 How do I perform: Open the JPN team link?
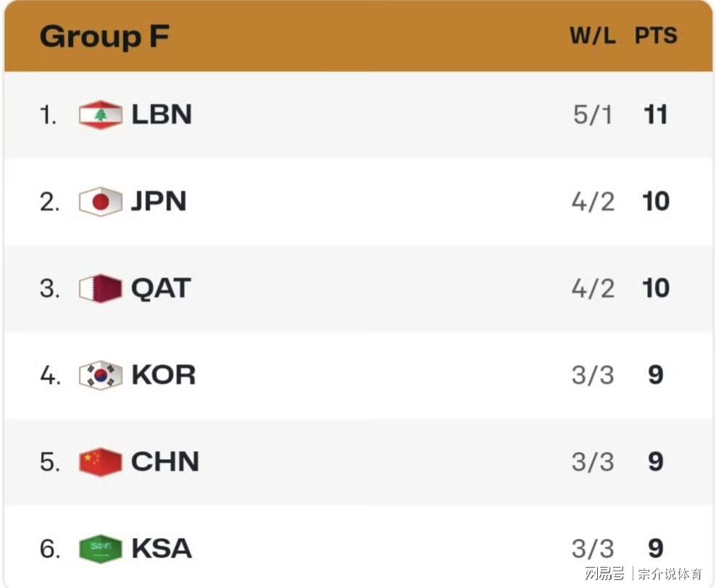(159, 201)
